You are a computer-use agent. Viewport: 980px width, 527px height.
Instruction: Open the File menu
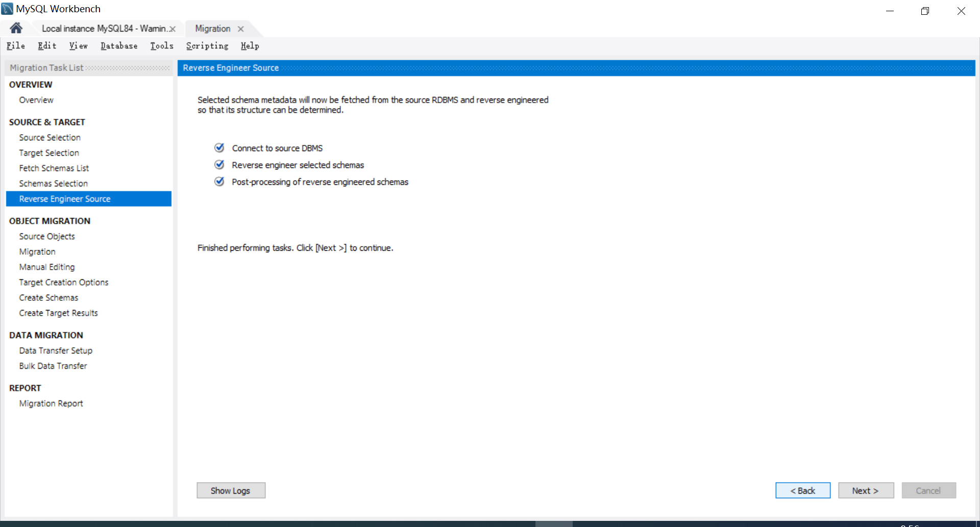coord(16,46)
